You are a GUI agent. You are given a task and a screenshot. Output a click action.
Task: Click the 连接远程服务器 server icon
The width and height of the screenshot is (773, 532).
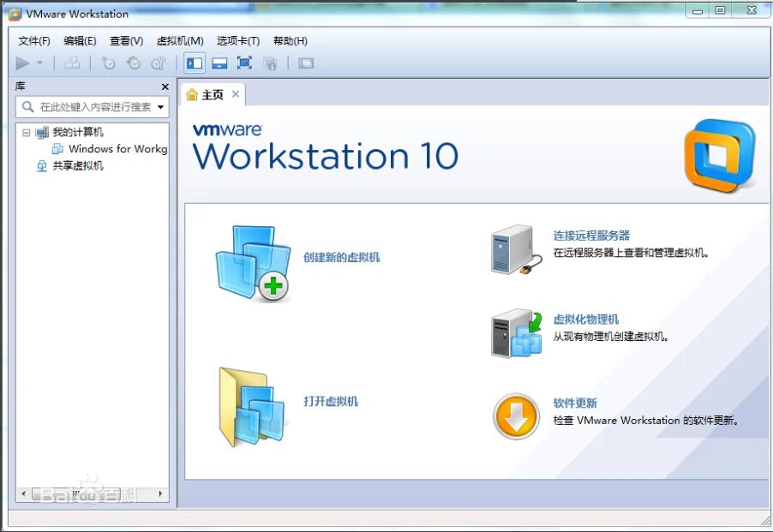pyautogui.click(x=516, y=249)
